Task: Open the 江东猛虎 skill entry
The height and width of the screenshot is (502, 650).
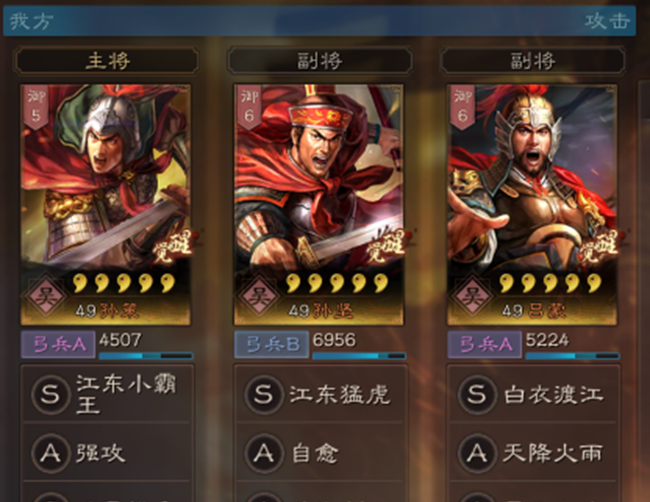Action: 320,394
